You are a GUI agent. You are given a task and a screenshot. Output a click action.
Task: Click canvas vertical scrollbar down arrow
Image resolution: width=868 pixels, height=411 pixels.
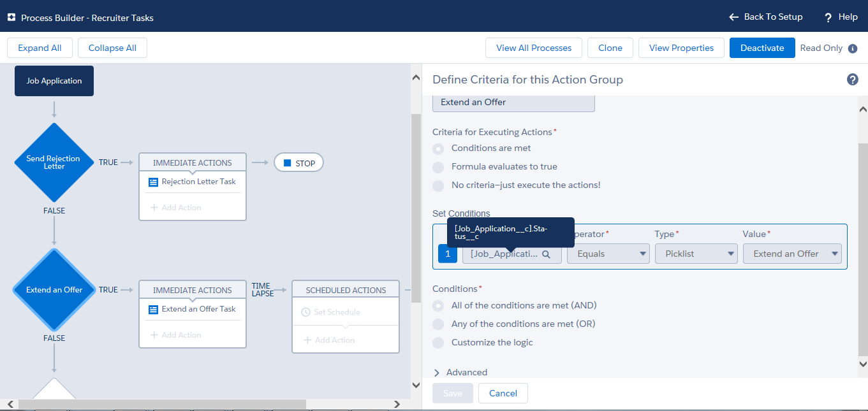click(x=416, y=385)
